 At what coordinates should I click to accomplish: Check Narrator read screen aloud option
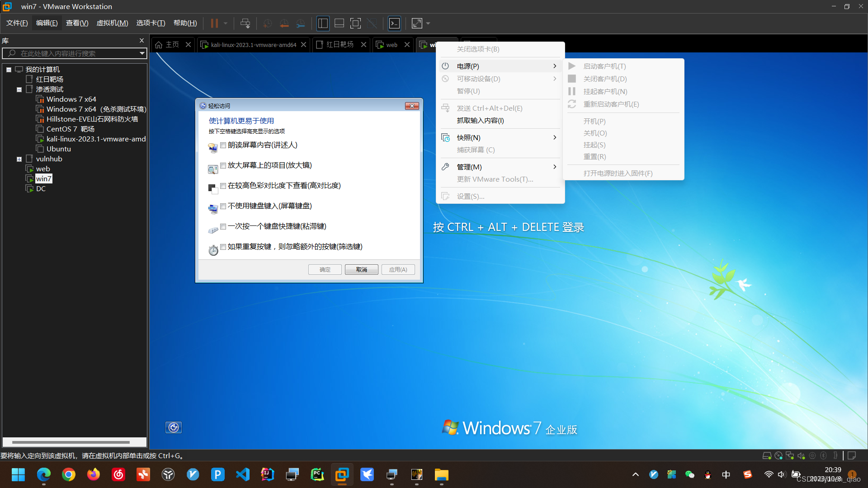click(223, 145)
